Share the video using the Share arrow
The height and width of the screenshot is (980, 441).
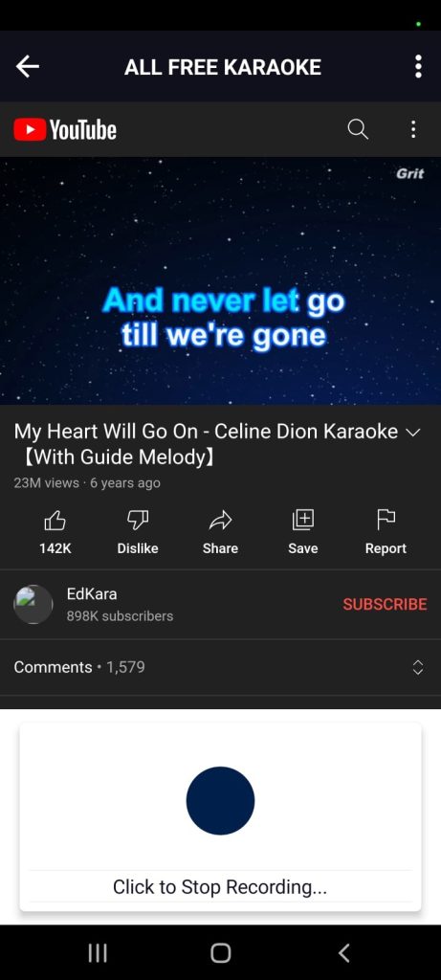coord(220,520)
